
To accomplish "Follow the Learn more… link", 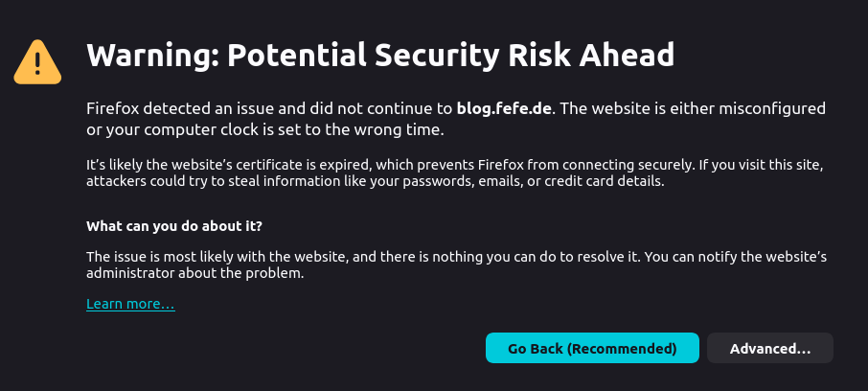I will [130, 304].
